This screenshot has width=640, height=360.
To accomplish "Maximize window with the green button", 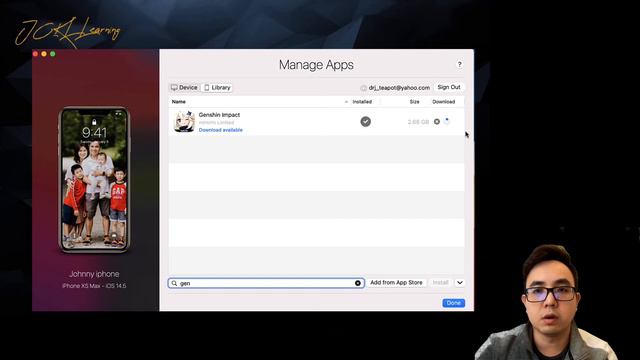I will (53, 54).
